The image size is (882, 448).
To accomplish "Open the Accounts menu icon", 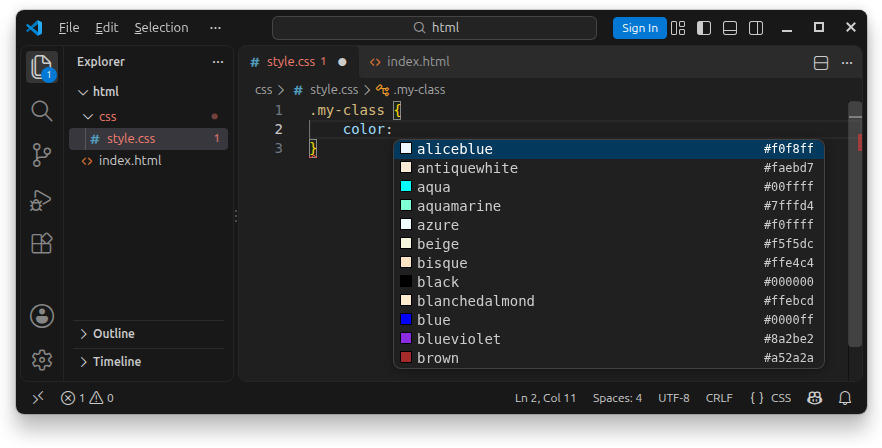I will coord(42,316).
